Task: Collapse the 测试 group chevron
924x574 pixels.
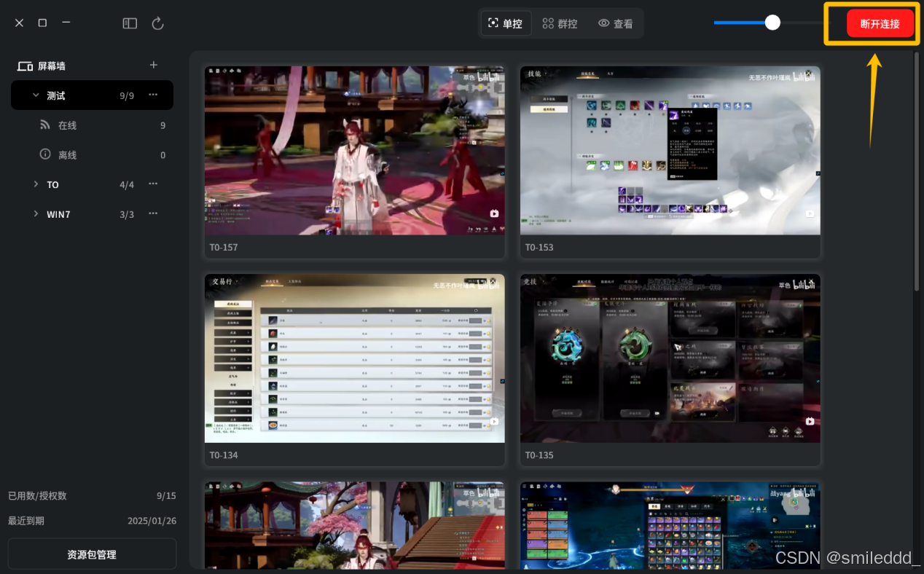Action: (x=36, y=95)
